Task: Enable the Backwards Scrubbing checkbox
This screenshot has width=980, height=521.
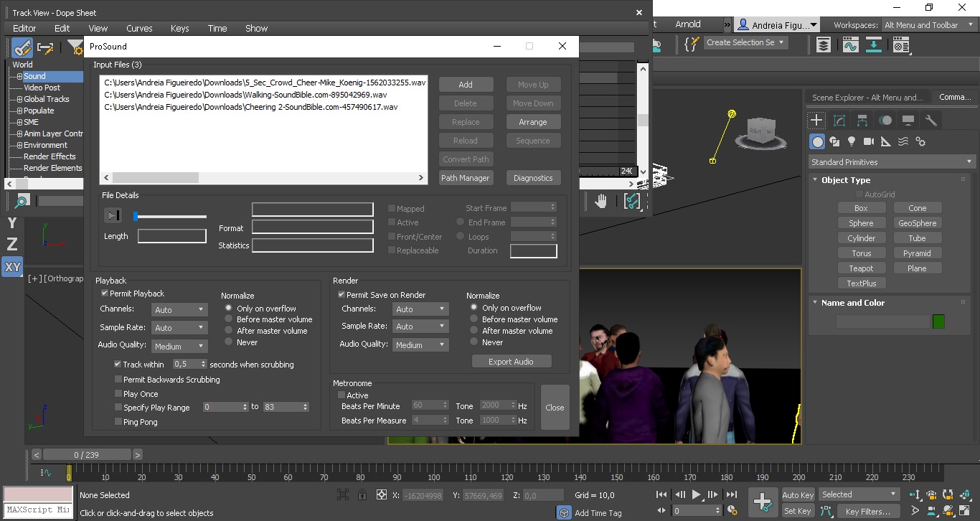Action: point(118,380)
